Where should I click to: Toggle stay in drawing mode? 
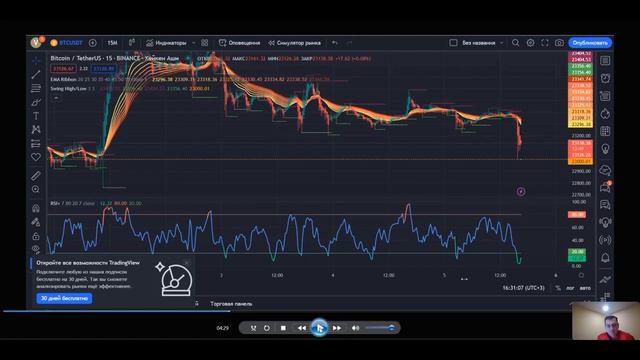click(36, 222)
